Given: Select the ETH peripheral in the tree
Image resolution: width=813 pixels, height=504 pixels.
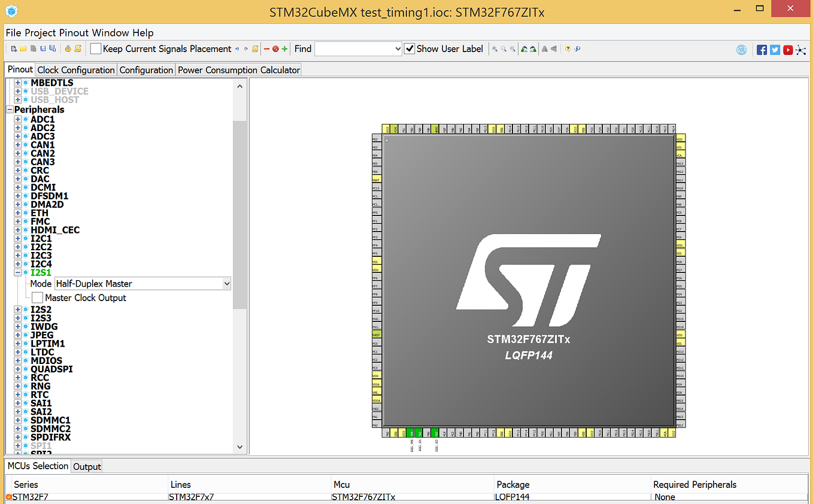Looking at the screenshot, I should coord(39,212).
